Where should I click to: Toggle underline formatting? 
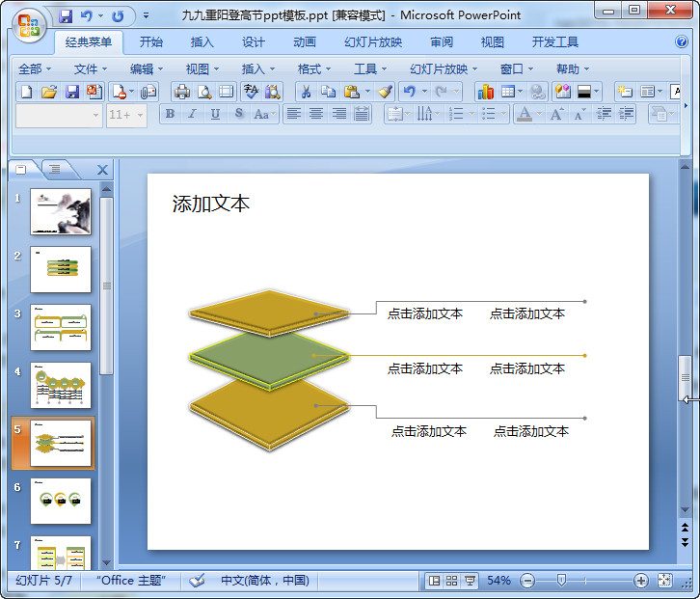(215, 114)
